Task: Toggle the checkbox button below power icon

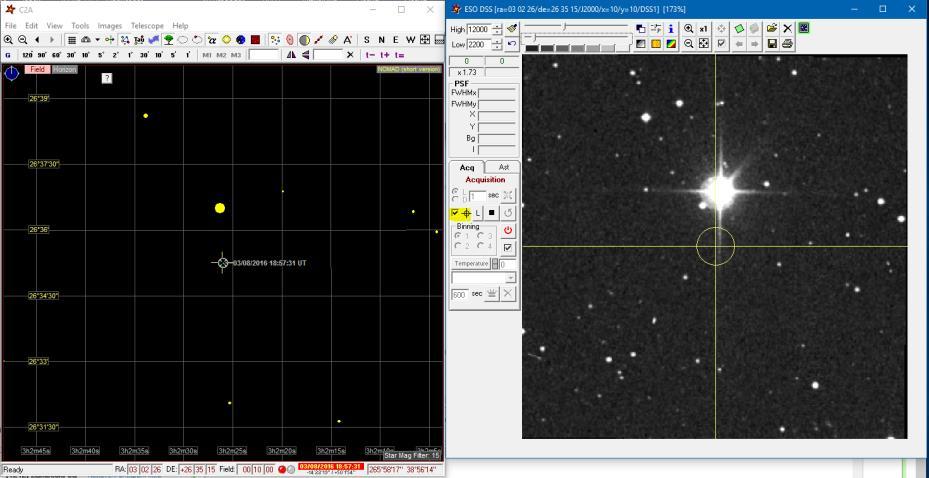Action: (x=508, y=247)
